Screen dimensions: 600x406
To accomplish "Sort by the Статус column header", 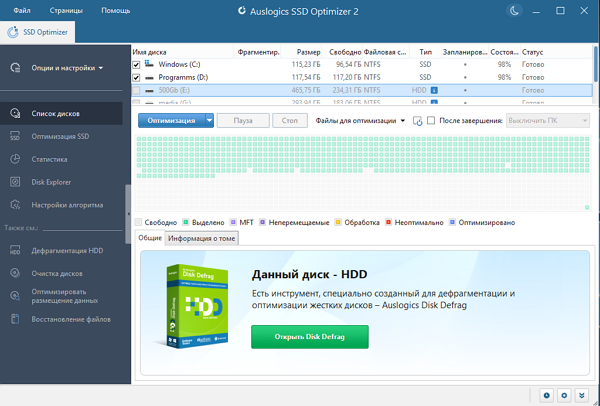I will pos(556,52).
